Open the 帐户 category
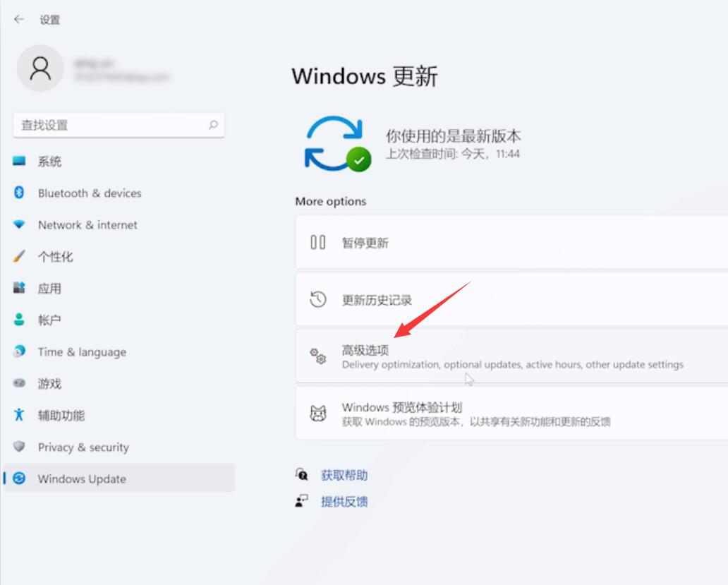The width and height of the screenshot is (728, 585). pos(119,320)
